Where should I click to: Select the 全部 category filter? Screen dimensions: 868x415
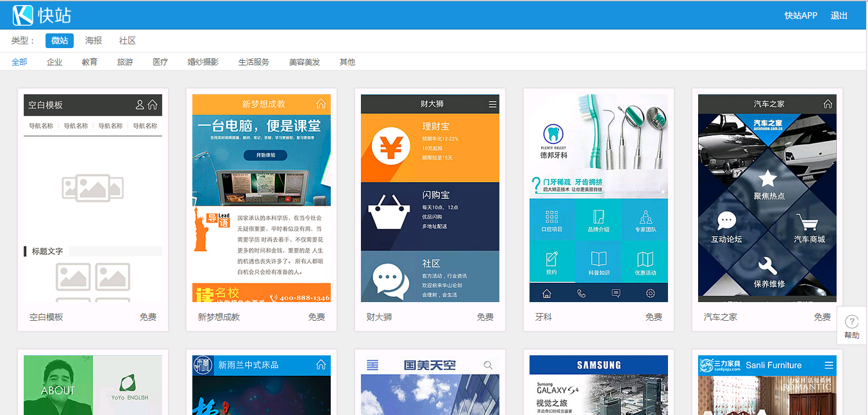click(x=19, y=62)
